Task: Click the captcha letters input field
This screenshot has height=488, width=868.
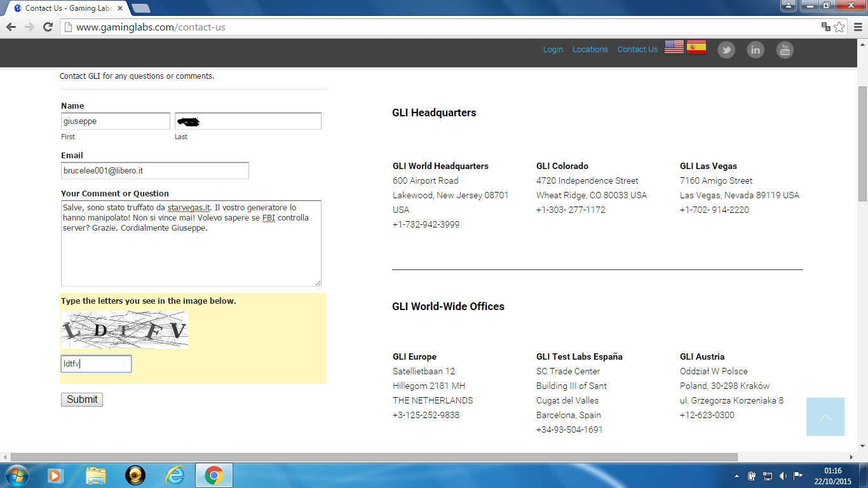Action: coord(96,364)
